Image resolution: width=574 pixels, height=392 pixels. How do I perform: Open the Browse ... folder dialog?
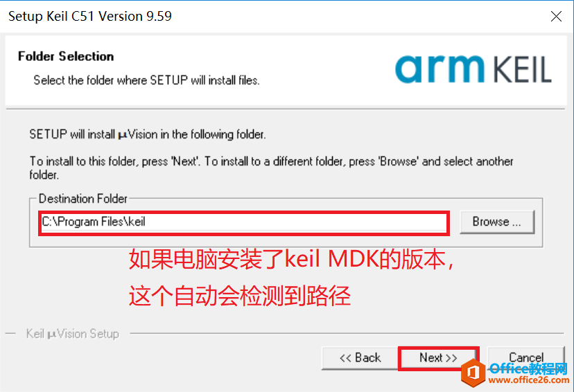pyautogui.click(x=497, y=222)
